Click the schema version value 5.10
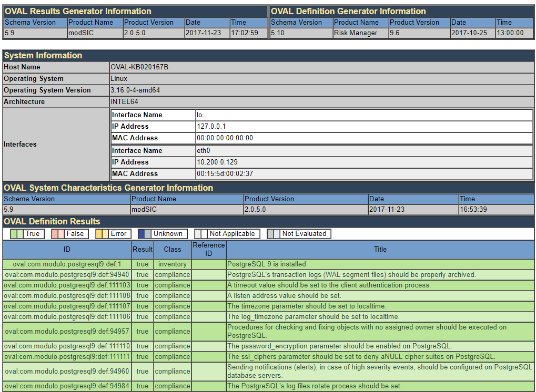536x392 pixels. coord(278,33)
